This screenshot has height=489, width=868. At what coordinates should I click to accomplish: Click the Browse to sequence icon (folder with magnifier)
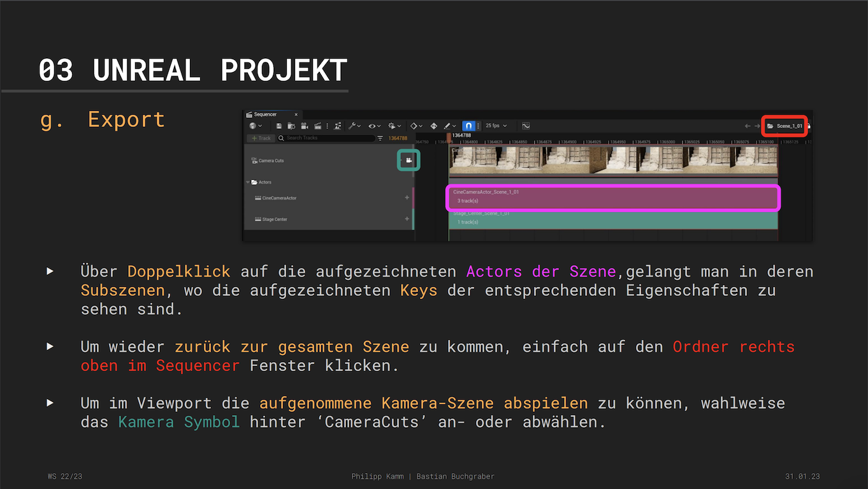click(x=291, y=126)
